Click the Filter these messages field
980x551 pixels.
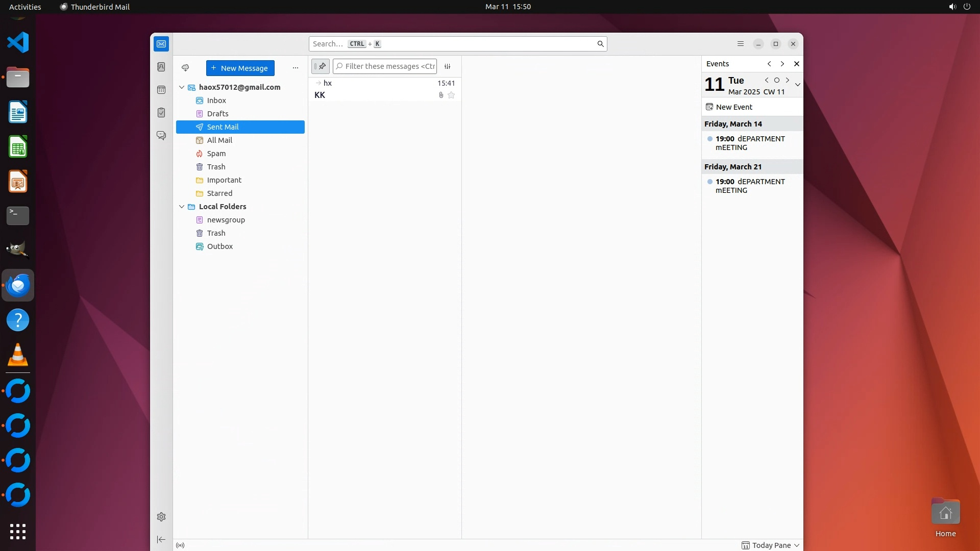(x=389, y=66)
